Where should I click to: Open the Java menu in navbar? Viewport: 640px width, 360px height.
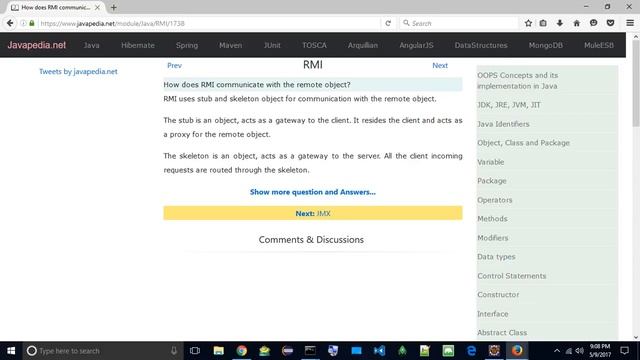[x=91, y=45]
